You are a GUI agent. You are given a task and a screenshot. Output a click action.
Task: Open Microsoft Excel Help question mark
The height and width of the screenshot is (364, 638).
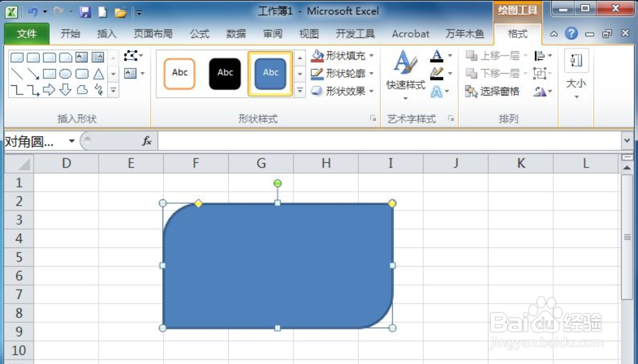coord(571,33)
